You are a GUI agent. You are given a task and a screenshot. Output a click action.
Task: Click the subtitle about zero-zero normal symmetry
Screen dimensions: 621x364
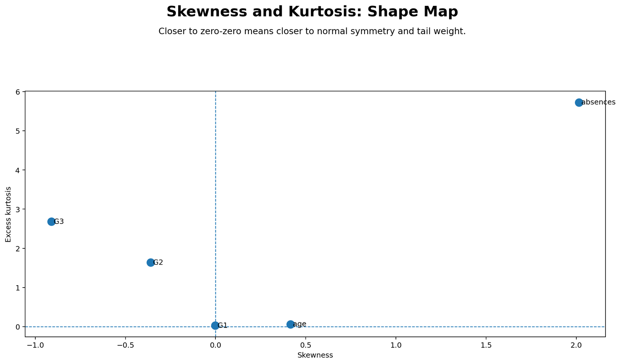[312, 31]
